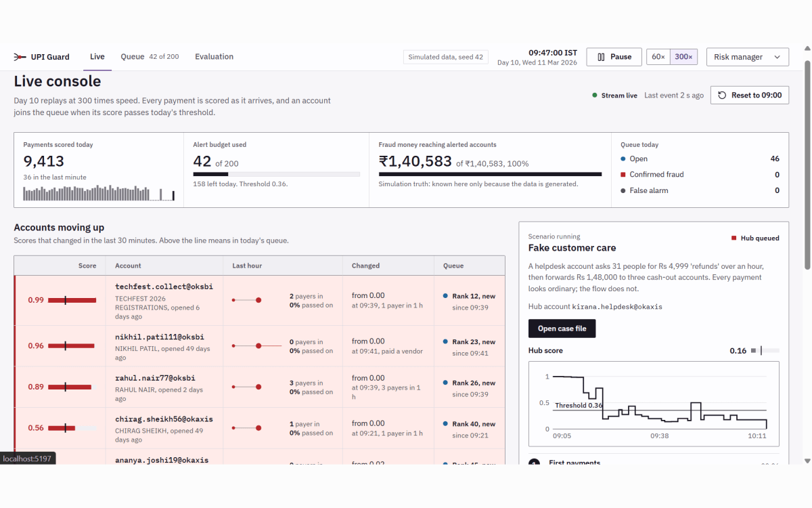
Task: Click the chirag.sheikh56 score bar 0.56
Action: pos(72,428)
